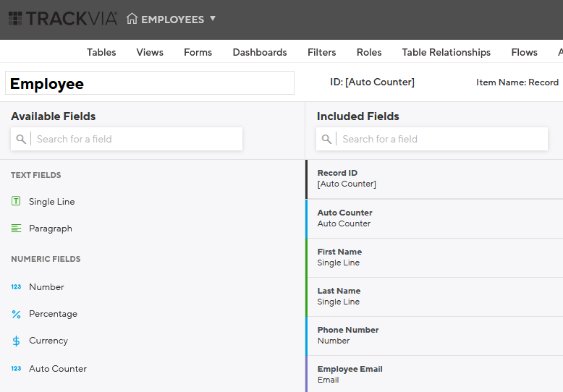The width and height of the screenshot is (563, 392).
Task: Edit the Employee table name field
Action: pos(150,83)
